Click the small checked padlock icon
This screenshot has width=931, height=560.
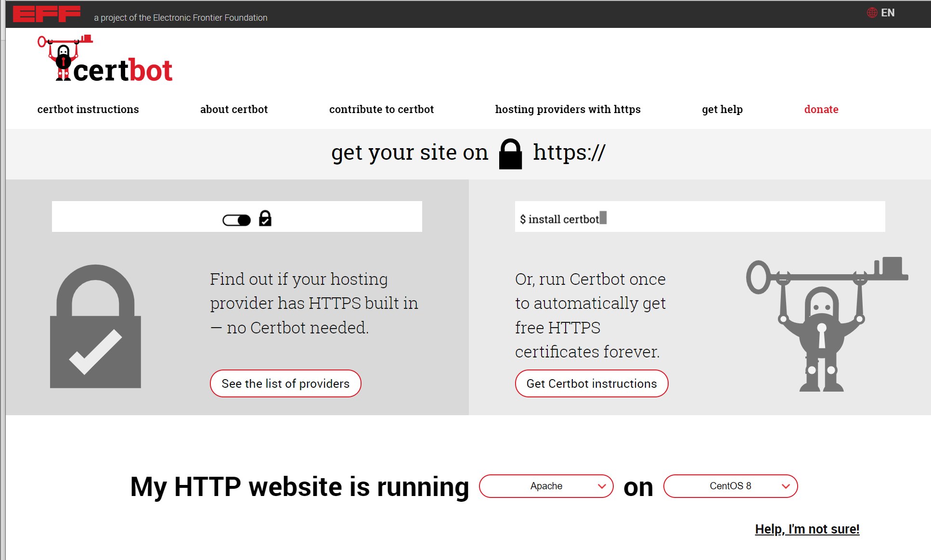265,218
